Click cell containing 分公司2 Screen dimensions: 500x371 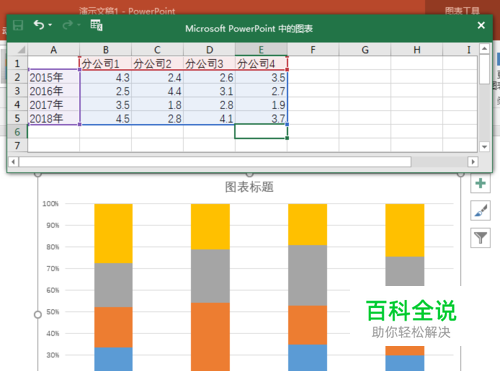pyautogui.click(x=157, y=63)
